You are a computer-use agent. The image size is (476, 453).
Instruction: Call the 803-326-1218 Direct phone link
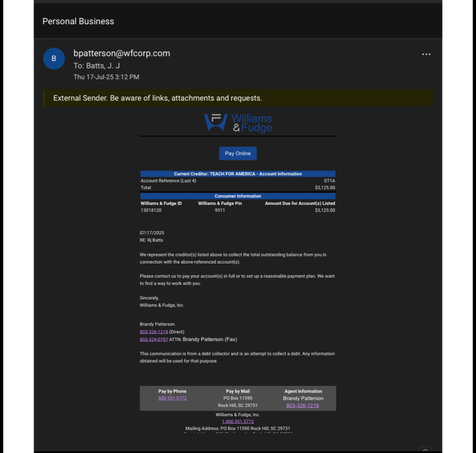[x=154, y=332]
